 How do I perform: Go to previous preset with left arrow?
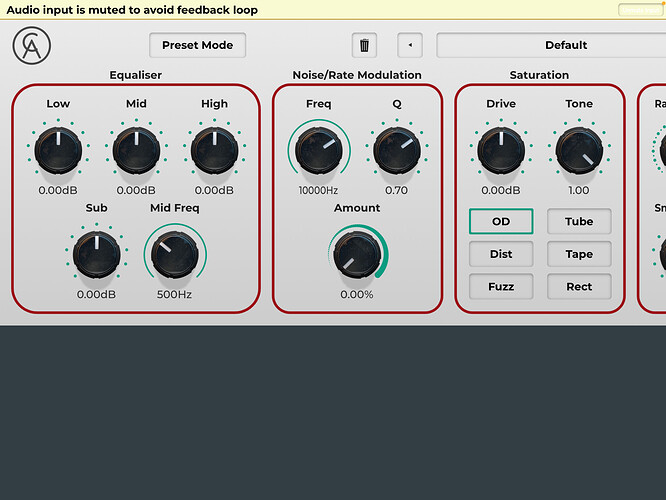(410, 45)
